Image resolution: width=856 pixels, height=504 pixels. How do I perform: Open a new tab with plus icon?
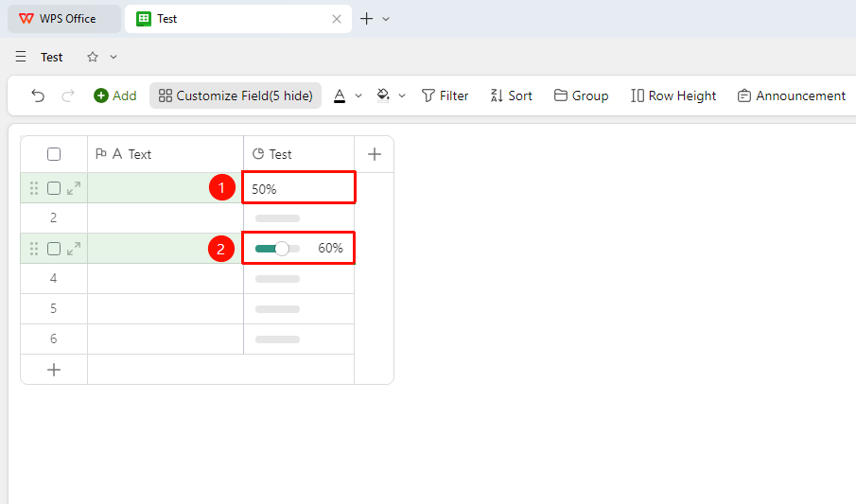point(367,19)
